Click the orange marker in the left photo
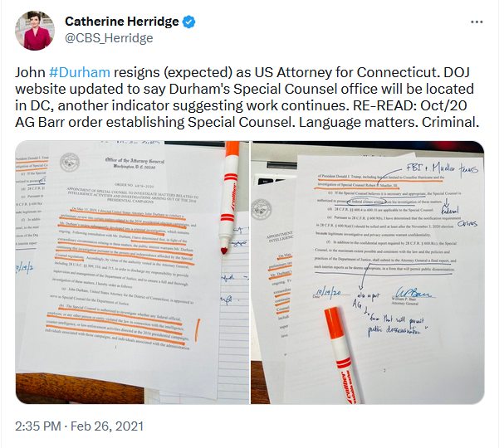 pyautogui.click(x=228, y=197)
